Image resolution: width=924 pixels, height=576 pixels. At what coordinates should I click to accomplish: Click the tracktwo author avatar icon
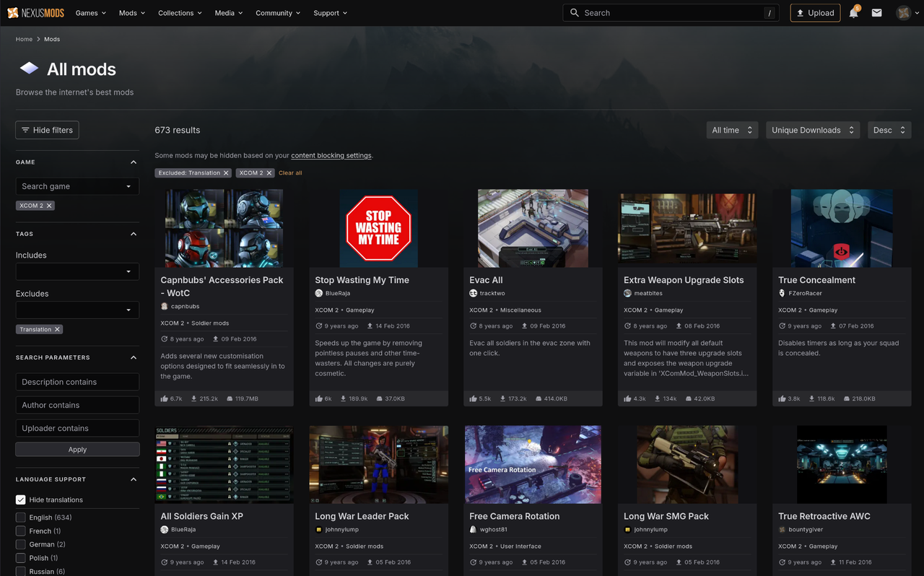pos(474,293)
